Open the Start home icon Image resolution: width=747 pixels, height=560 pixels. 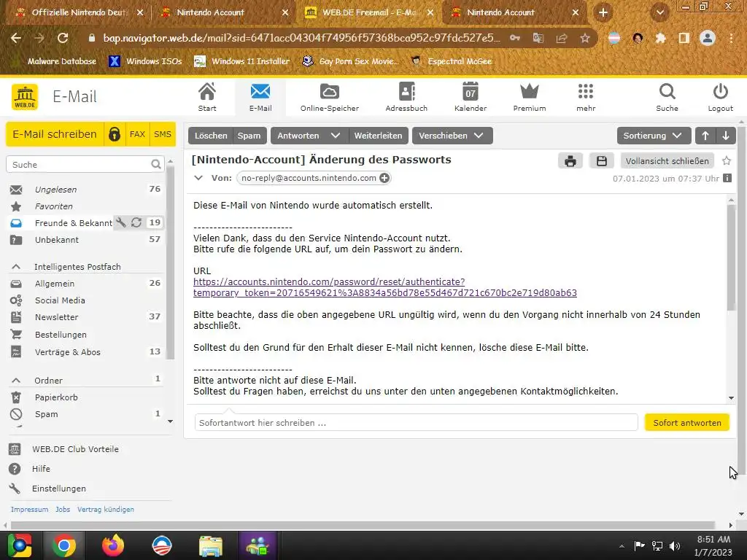pos(206,97)
